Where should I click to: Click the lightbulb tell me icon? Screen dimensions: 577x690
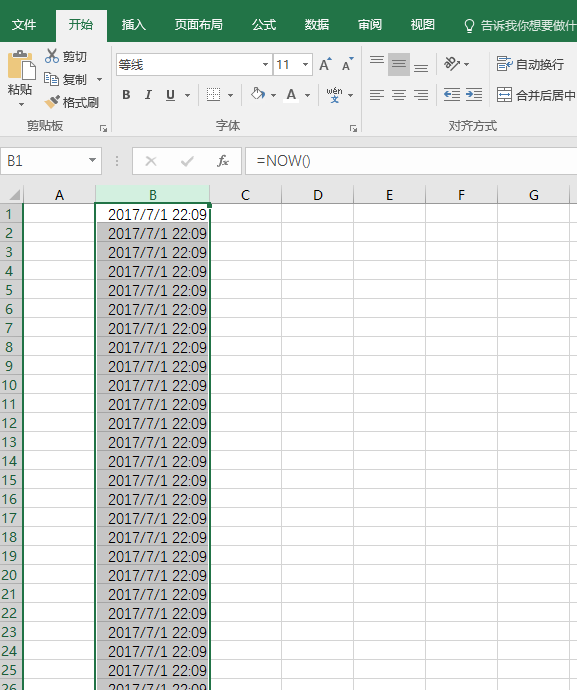click(469, 26)
